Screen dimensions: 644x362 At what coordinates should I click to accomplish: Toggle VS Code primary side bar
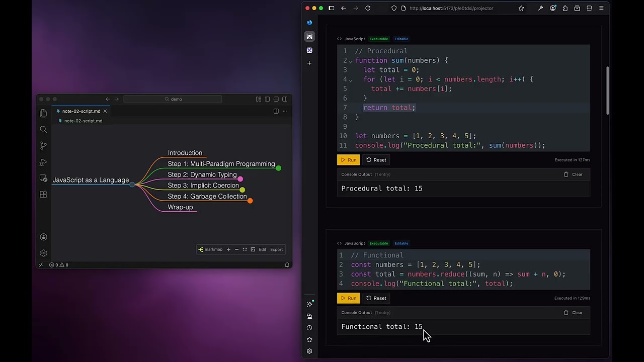coord(267,99)
